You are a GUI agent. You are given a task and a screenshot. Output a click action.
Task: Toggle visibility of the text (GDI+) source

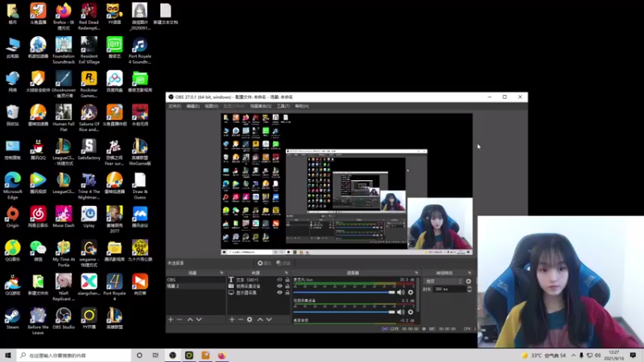(x=279, y=280)
